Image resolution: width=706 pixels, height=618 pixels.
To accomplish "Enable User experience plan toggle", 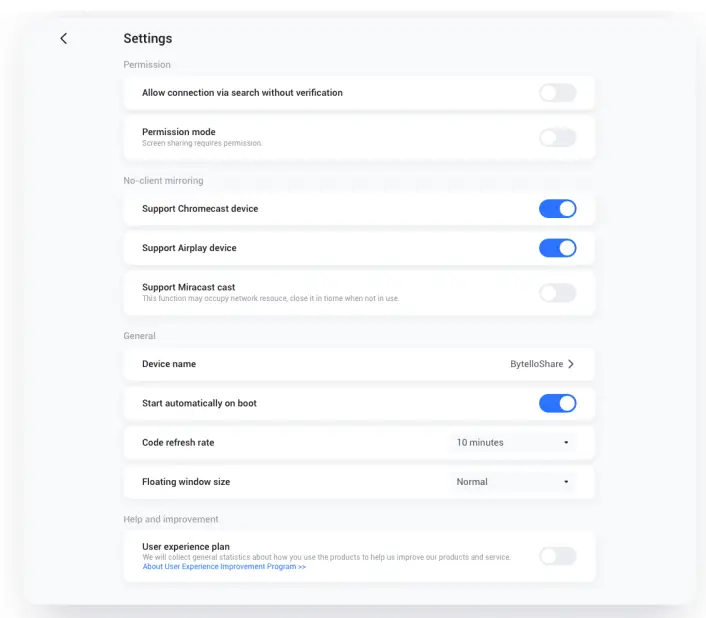I will (x=557, y=556).
